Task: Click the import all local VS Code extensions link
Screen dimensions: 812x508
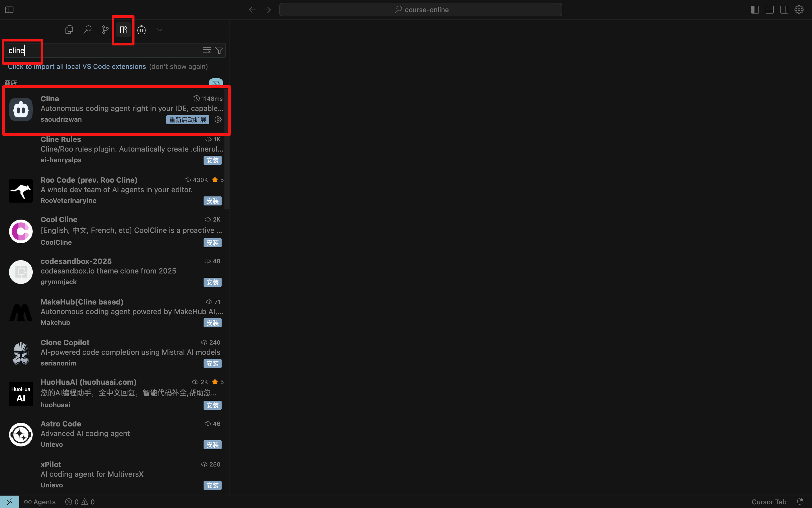Action: (77, 67)
